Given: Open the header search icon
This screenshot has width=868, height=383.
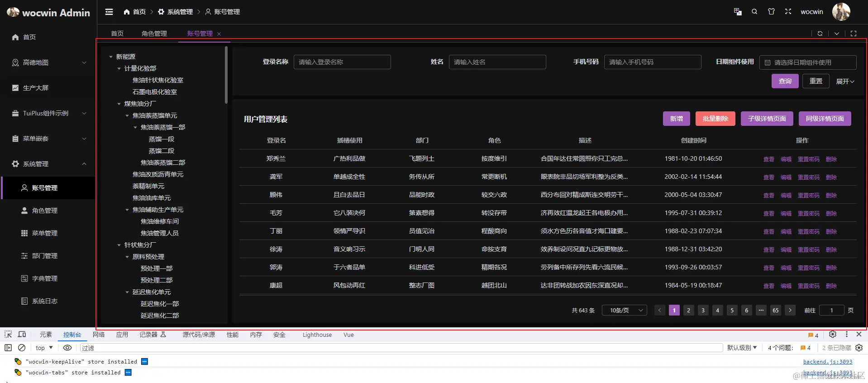Looking at the screenshot, I should [x=754, y=12].
